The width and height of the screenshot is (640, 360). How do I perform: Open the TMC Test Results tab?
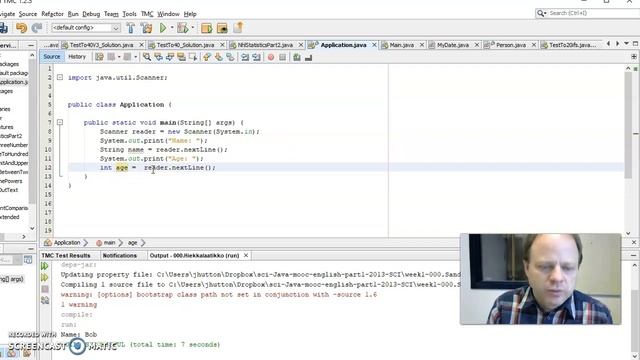[x=66, y=256]
